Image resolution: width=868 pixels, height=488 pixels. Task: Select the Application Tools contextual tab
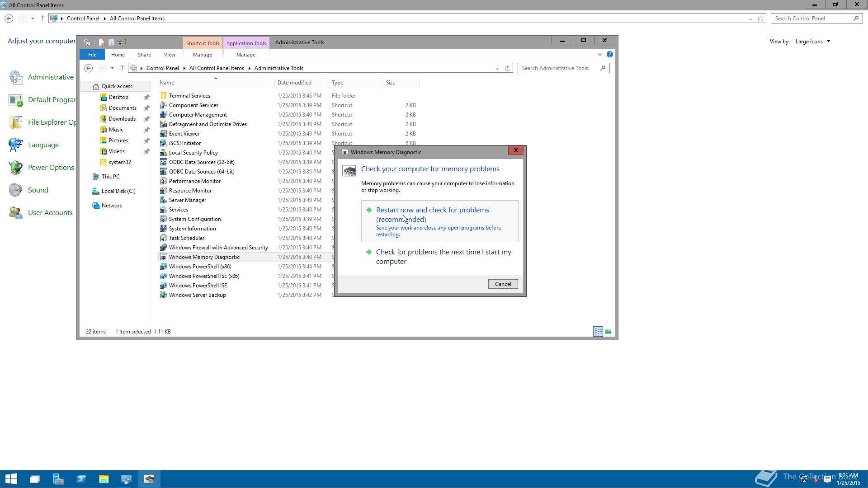246,43
